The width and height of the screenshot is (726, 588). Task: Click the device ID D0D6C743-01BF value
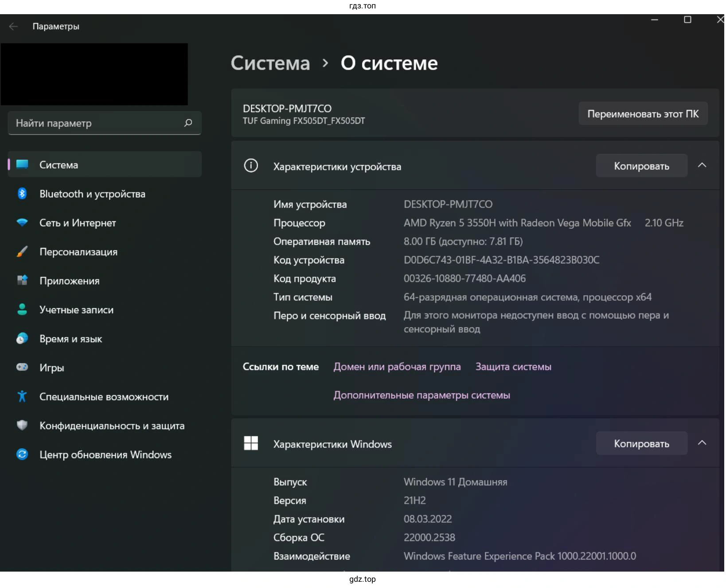tap(501, 260)
